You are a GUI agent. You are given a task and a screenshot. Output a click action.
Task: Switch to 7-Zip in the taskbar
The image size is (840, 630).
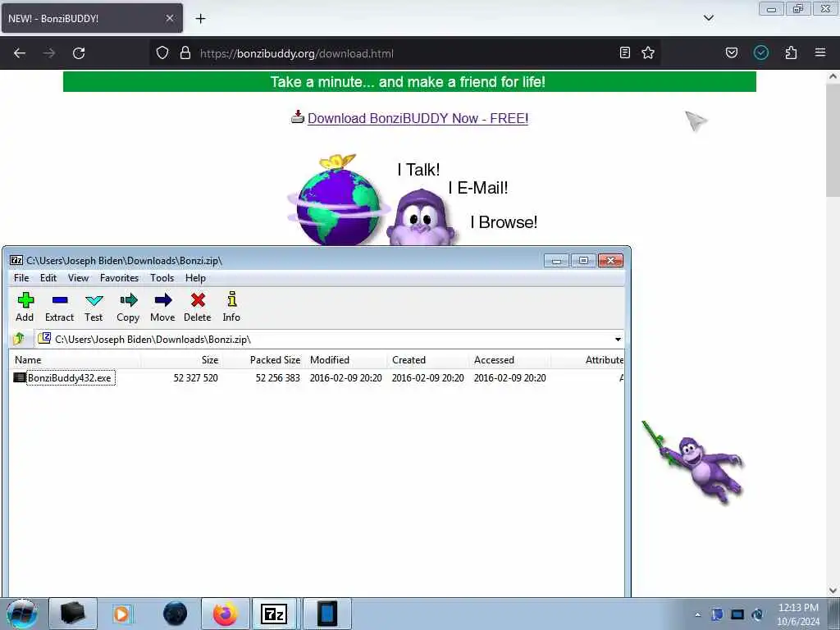pyautogui.click(x=274, y=614)
